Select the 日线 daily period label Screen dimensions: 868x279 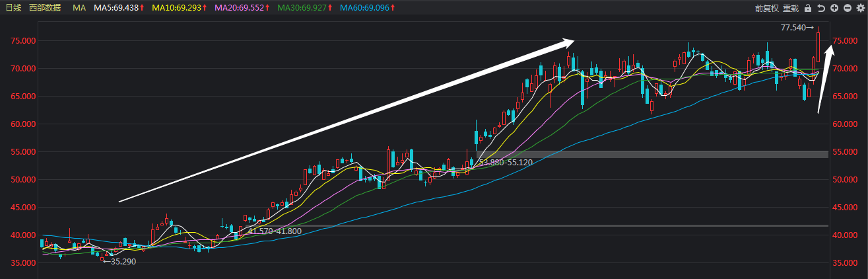click(13, 9)
